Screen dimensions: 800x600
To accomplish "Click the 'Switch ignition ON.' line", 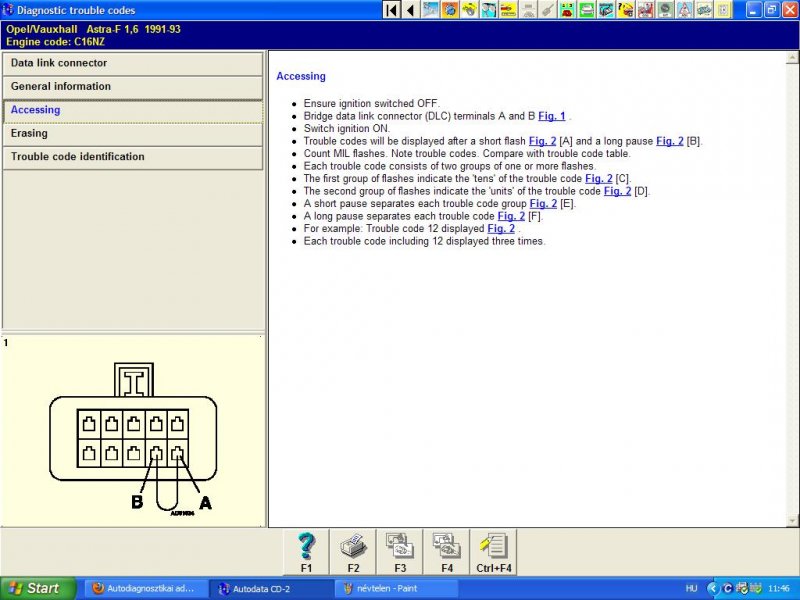I will 346,129.
